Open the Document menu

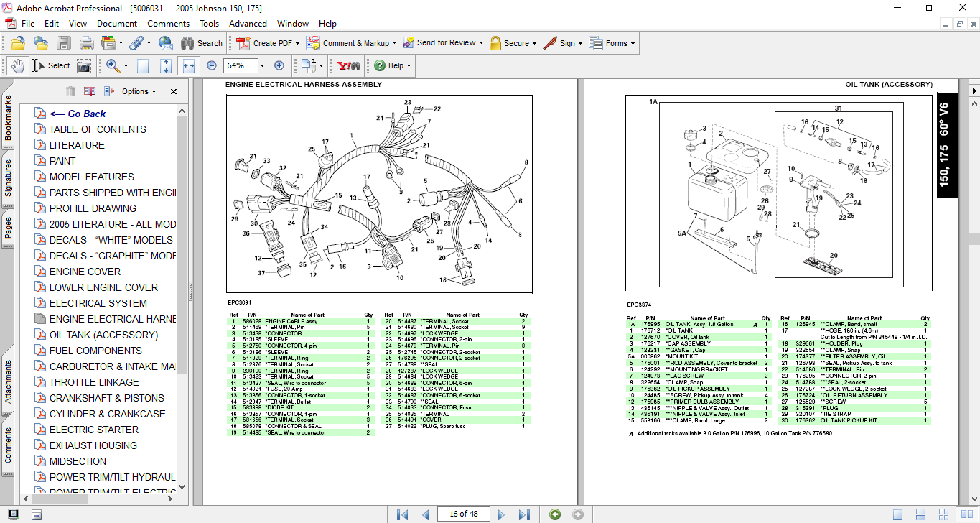click(117, 24)
